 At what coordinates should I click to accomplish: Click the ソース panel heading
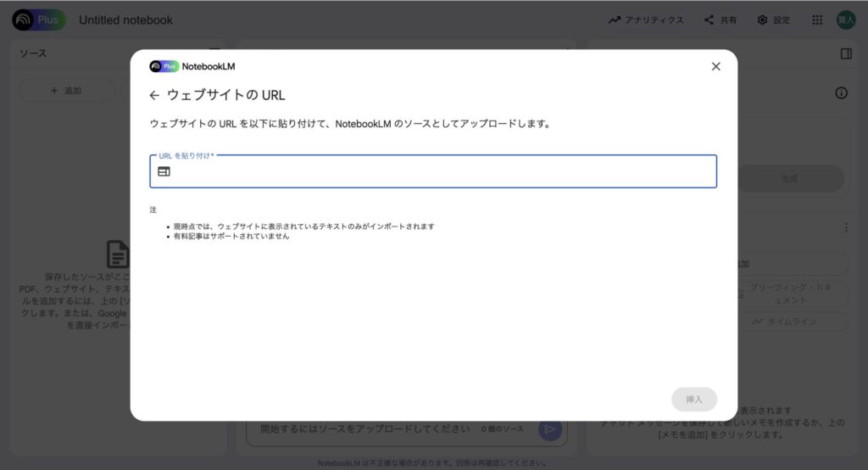[x=33, y=53]
